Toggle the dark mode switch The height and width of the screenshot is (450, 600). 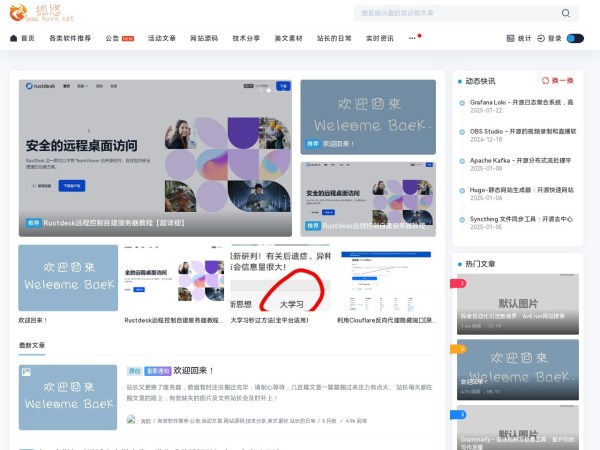coord(575,38)
